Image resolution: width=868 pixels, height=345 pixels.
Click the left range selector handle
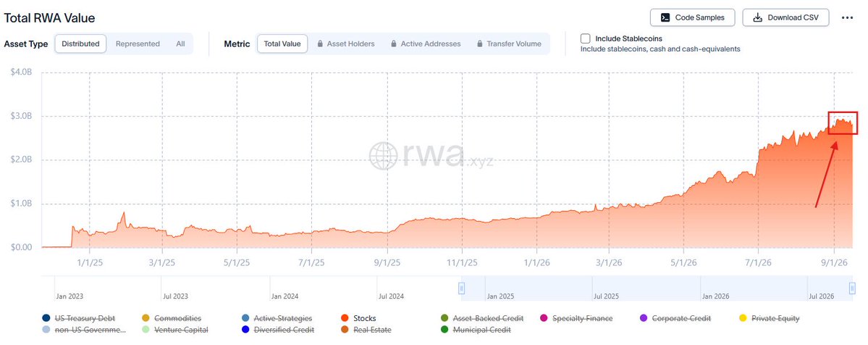pyautogui.click(x=461, y=288)
